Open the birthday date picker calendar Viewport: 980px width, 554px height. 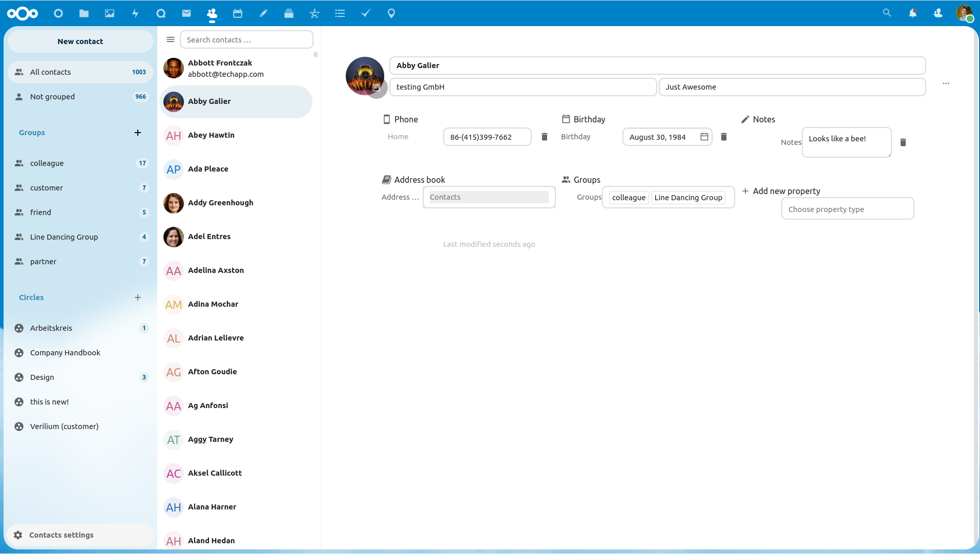coord(704,137)
